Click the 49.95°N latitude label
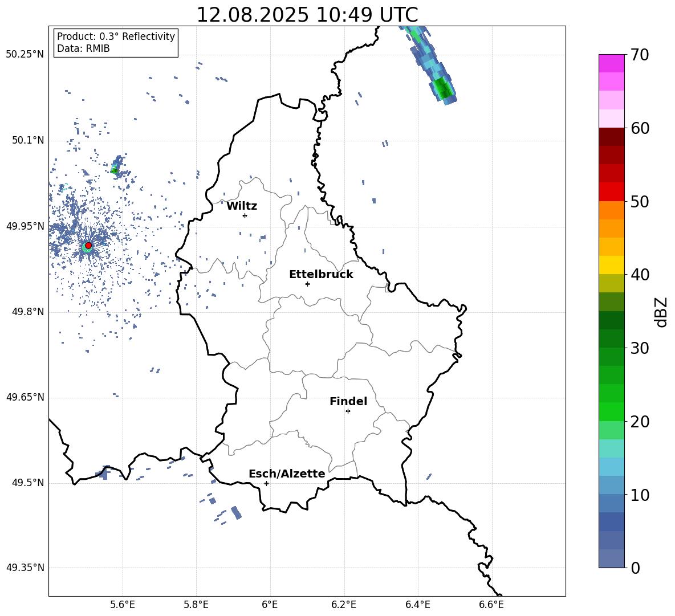Image resolution: width=675 pixels, height=616 pixels. (25, 226)
